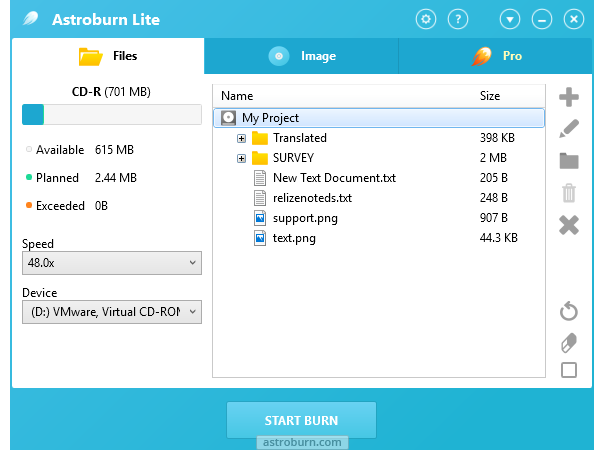The height and width of the screenshot is (450, 604).
Task: Click the disc capacity usage bar
Action: [x=112, y=114]
